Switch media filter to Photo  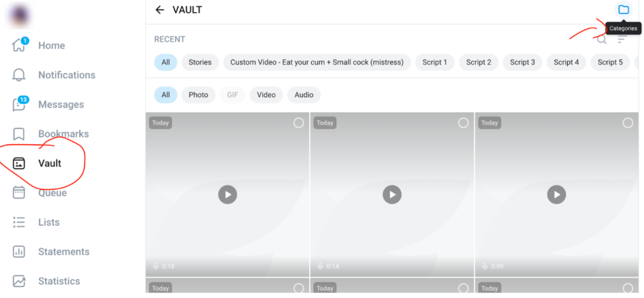click(x=198, y=95)
